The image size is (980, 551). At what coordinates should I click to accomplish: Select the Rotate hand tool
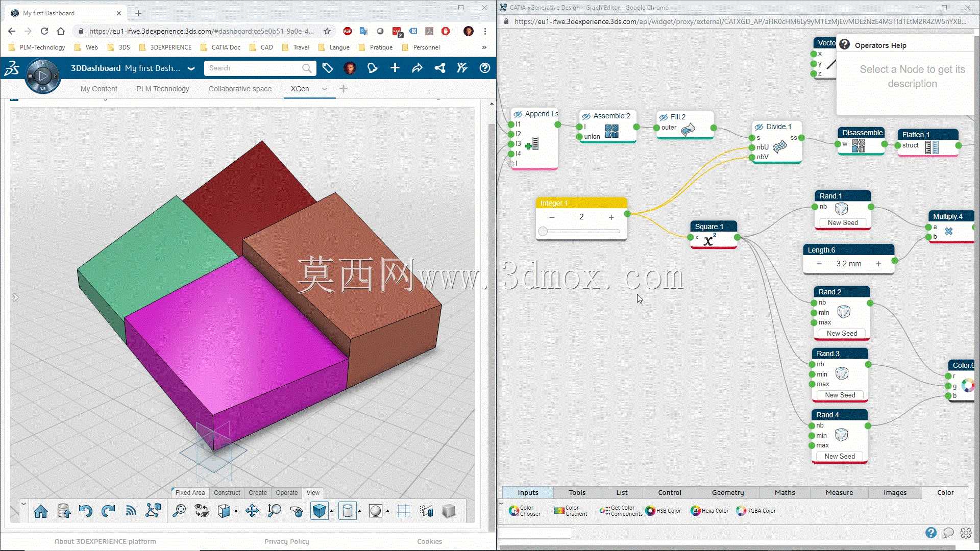coord(297,511)
